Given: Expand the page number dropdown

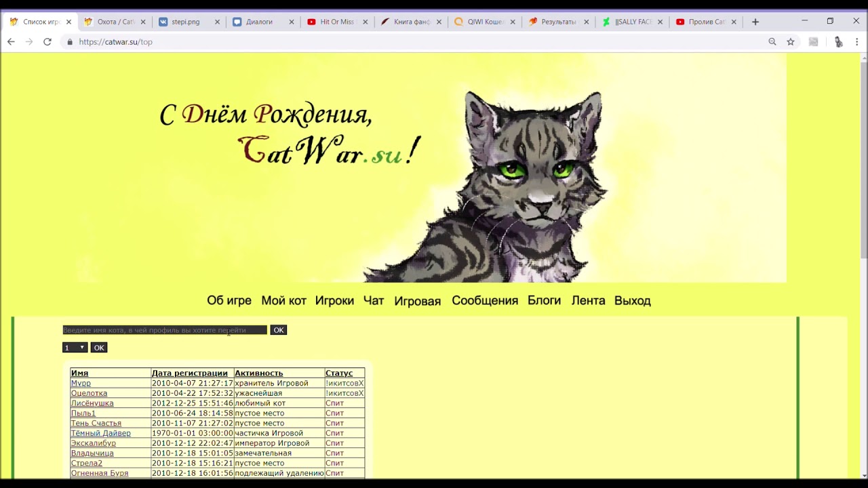Looking at the screenshot, I should point(75,348).
